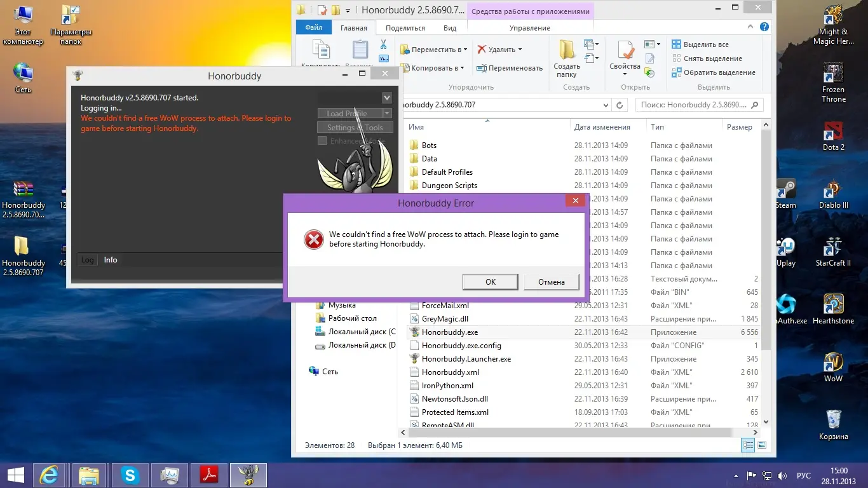Screen dimensions: 868x488
Task: Switch Explorer to details view with status bar button
Action: pyautogui.click(x=749, y=445)
